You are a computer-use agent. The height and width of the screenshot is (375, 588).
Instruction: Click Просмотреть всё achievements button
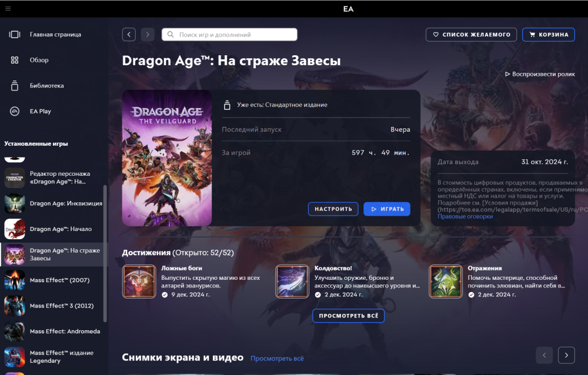click(x=348, y=316)
